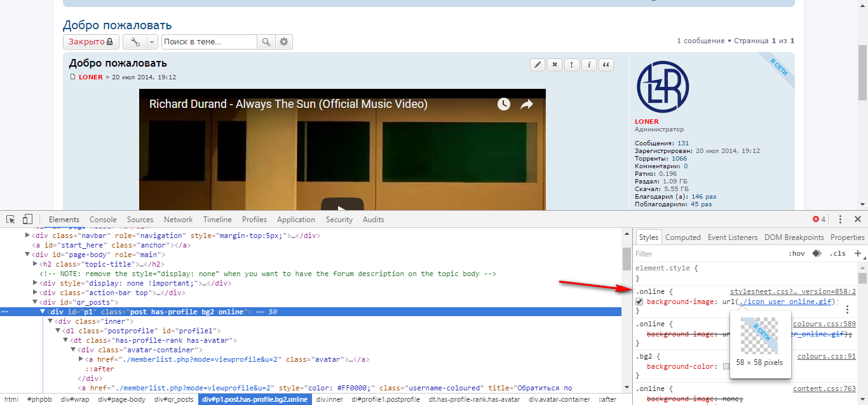Click the edit post pencil icon
868x405 pixels.
click(538, 65)
